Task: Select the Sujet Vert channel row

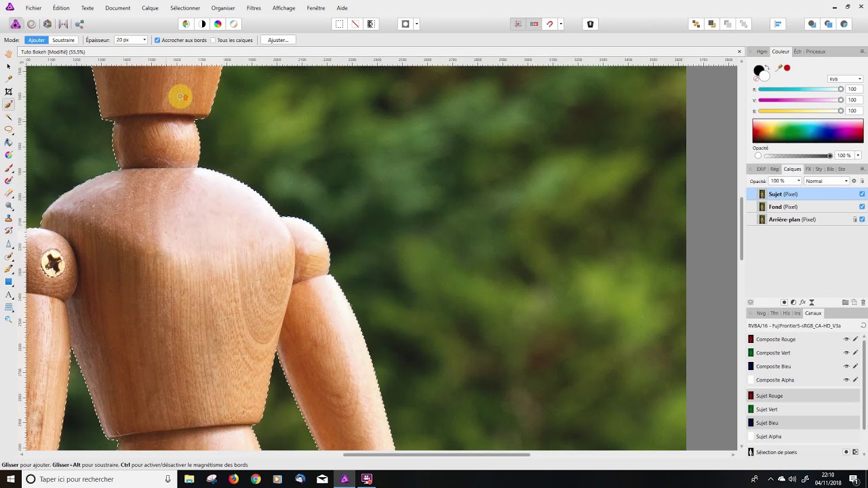Action: pos(804,409)
